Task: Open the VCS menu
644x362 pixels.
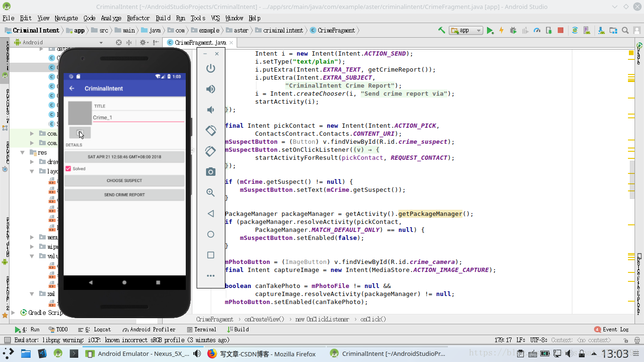Action: click(215, 18)
